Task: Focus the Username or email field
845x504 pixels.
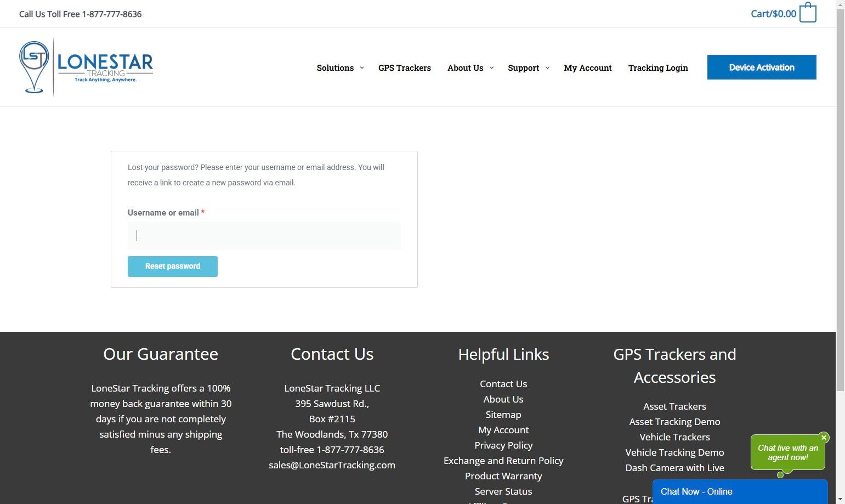Action: pos(264,236)
